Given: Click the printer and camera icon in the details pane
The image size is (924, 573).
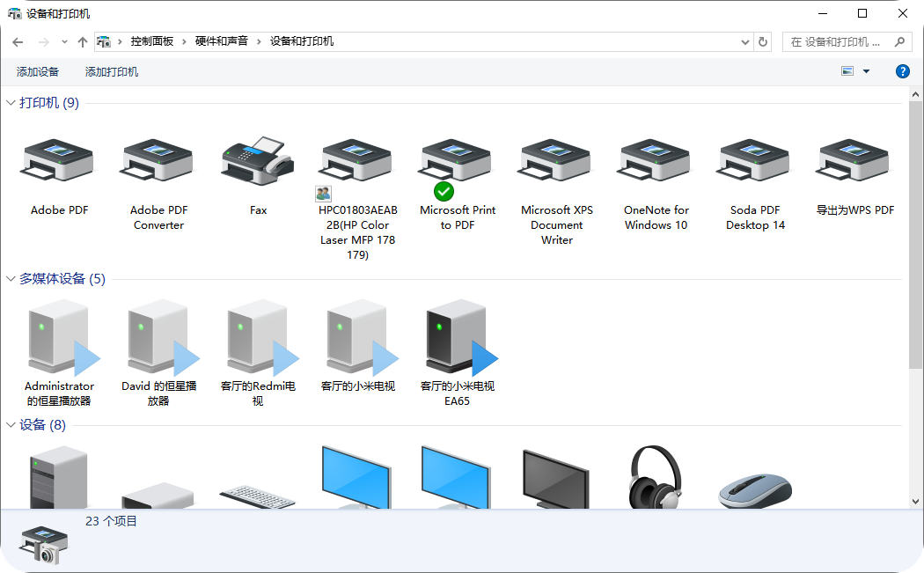Looking at the screenshot, I should [44, 545].
